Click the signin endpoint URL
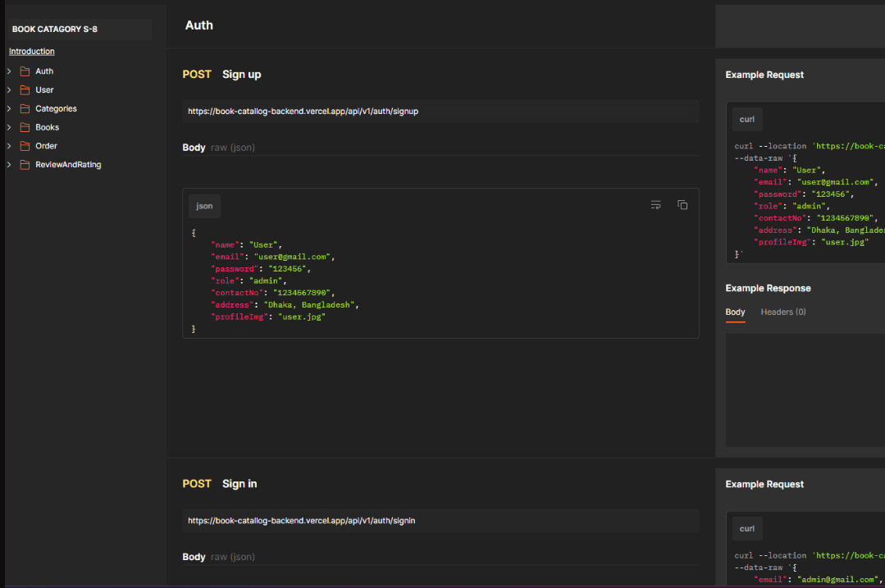The height and width of the screenshot is (588, 885). click(301, 521)
